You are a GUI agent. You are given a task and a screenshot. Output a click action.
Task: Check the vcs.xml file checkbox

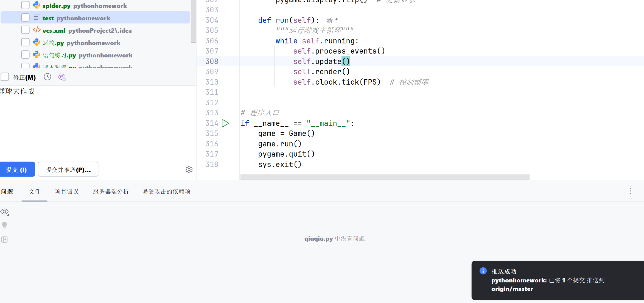coord(25,30)
